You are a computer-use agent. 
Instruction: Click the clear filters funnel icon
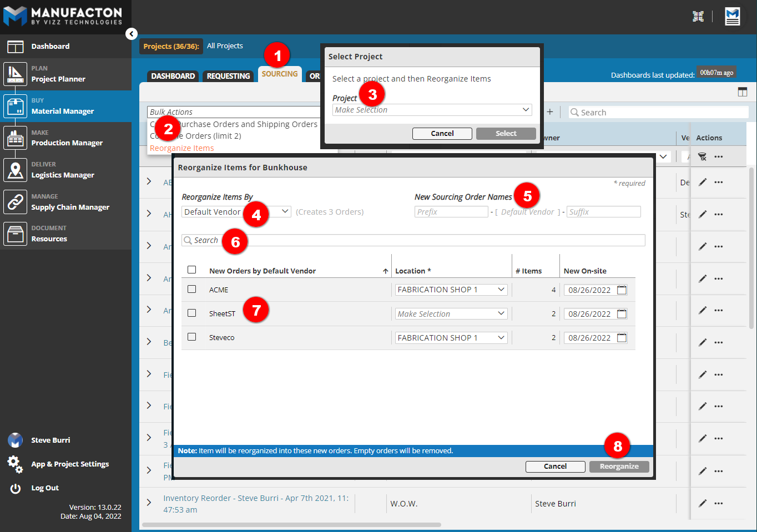[x=702, y=157]
